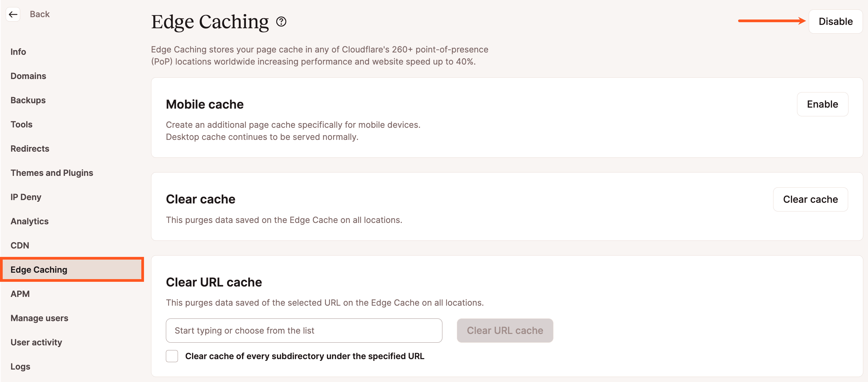
Task: Open the Tools section
Action: [21, 124]
